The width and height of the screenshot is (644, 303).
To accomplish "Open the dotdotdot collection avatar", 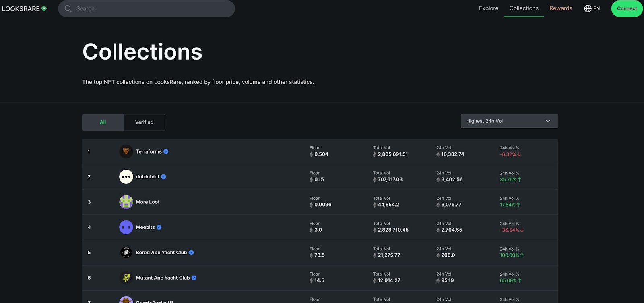I will tap(126, 177).
